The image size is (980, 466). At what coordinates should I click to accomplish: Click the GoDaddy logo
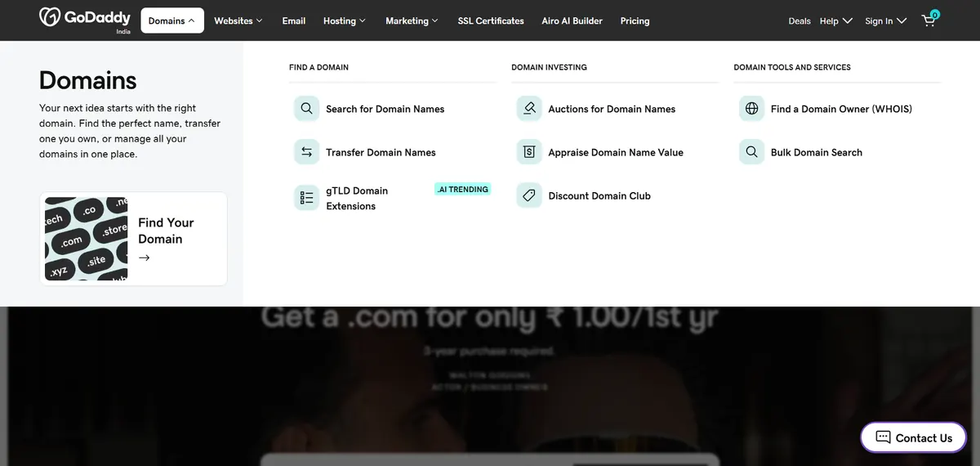click(x=85, y=18)
